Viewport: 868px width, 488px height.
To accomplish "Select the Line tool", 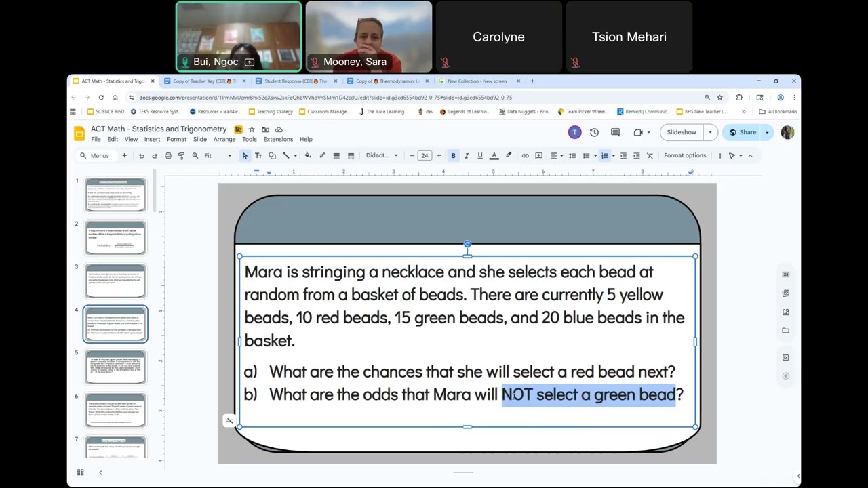I will coord(286,156).
